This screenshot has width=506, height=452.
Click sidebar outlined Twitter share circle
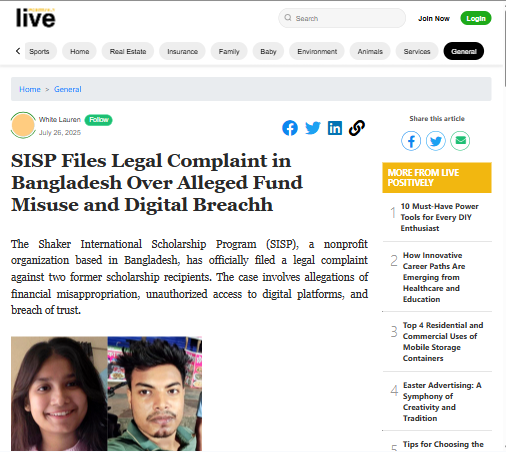[436, 141]
